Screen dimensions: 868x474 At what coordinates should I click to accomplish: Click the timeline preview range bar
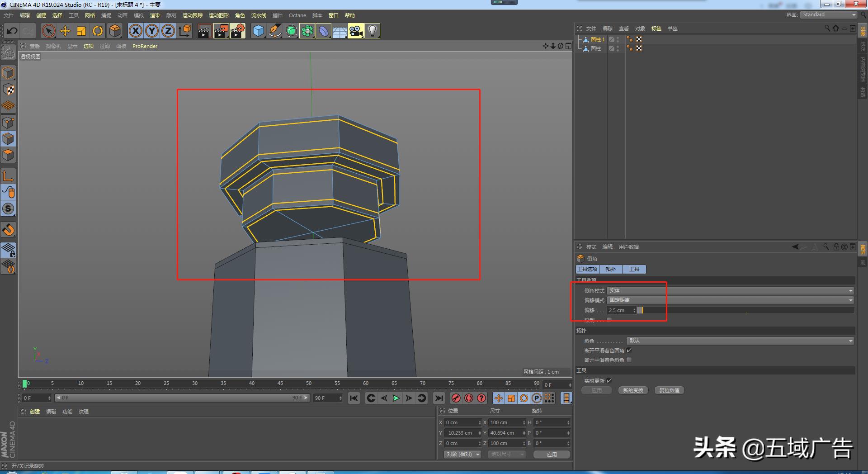[x=181, y=398]
